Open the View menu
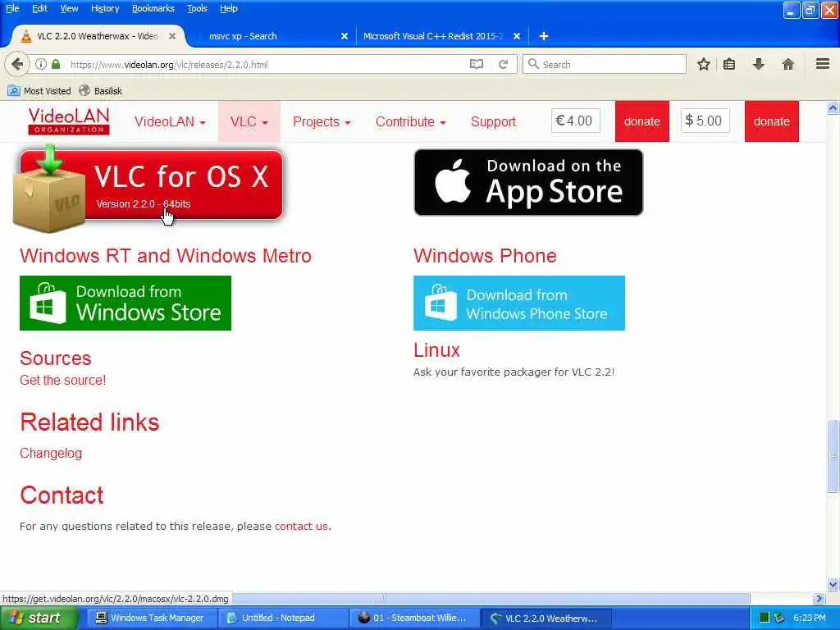Image resolution: width=840 pixels, height=630 pixels. tap(69, 8)
